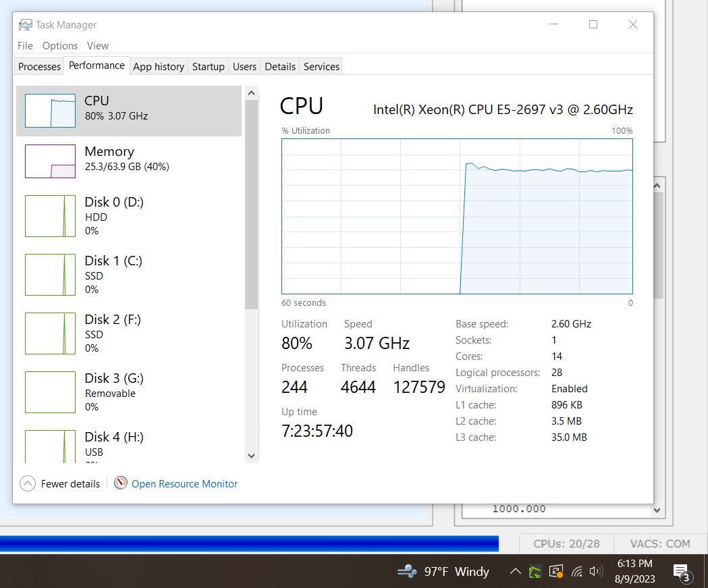Select the Memory mini graph thumbnail
Viewport: 708px width, 588px height.
(50, 161)
